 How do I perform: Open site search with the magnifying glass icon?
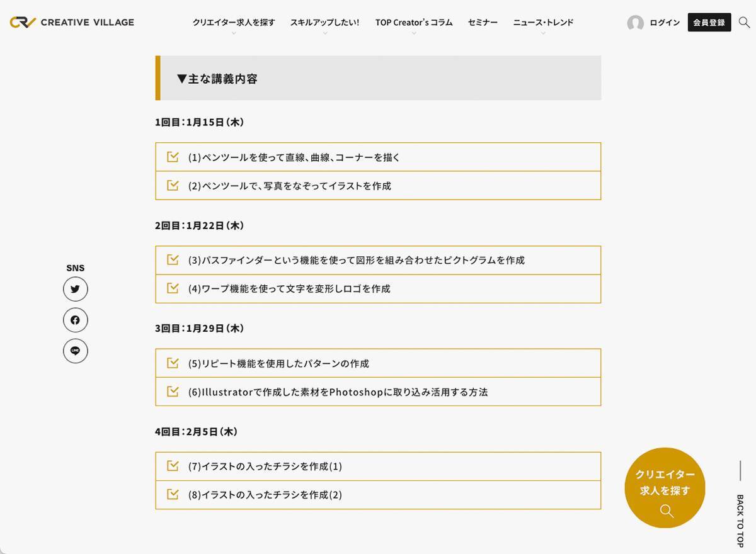(744, 22)
